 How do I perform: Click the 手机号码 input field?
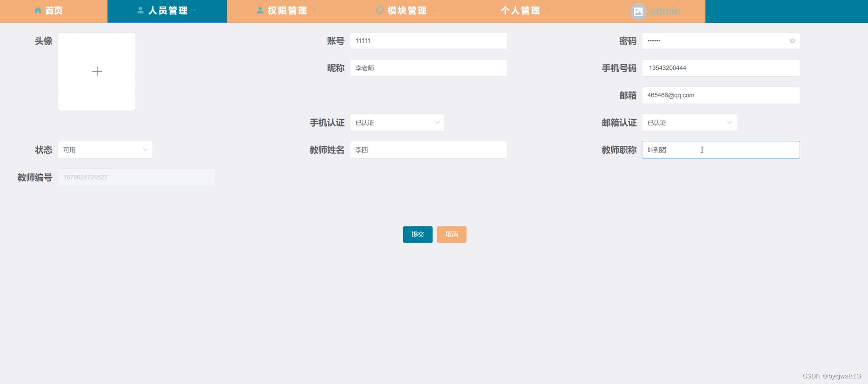tap(720, 68)
